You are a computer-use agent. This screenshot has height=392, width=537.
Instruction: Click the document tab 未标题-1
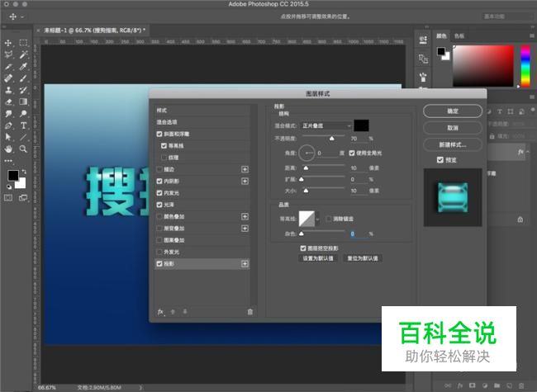point(94,31)
